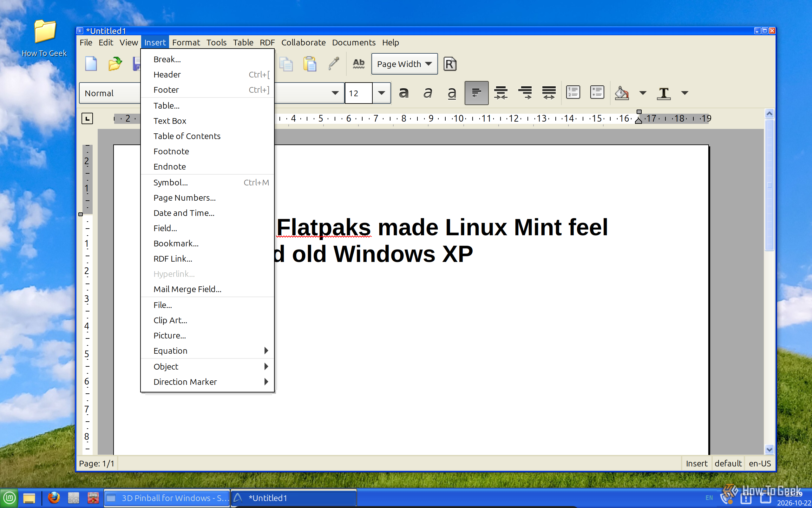Toggle center alignment
Viewport: 812px width, 508px height.
[x=501, y=93]
